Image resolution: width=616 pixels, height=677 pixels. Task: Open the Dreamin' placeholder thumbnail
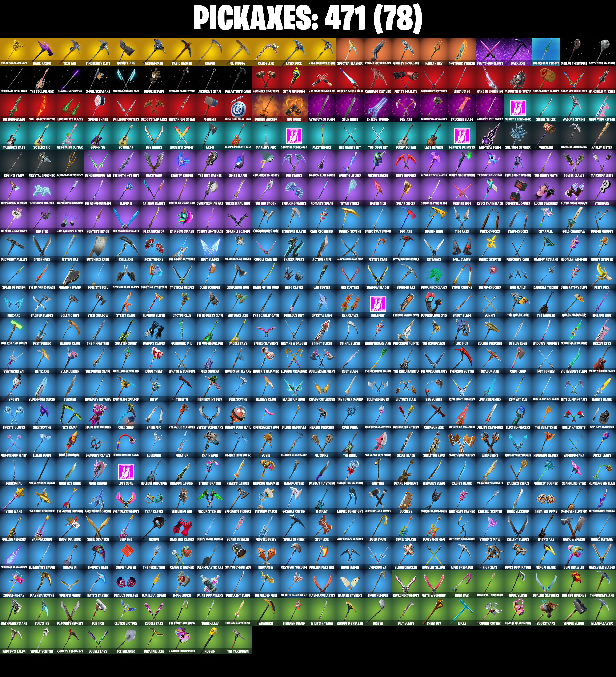pos(378,304)
